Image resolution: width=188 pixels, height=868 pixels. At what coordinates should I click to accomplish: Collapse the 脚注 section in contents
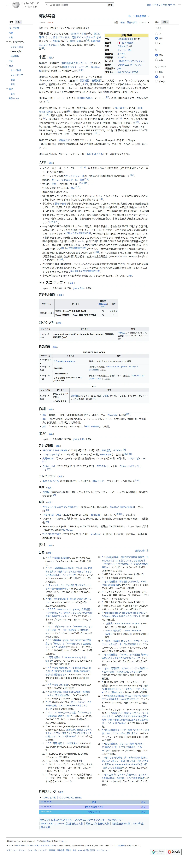click(x=7, y=89)
